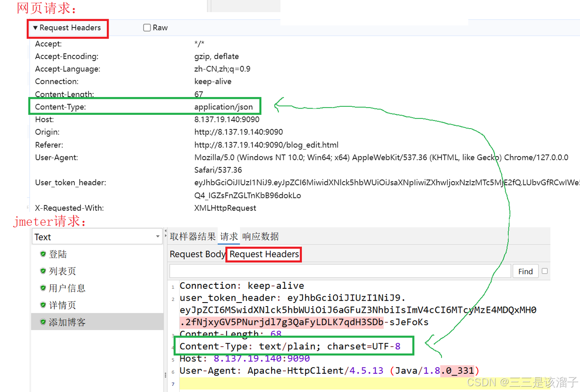Switch to the 取样器结果 tab
Image resolution: width=580 pixels, height=392 pixels.
pos(192,236)
